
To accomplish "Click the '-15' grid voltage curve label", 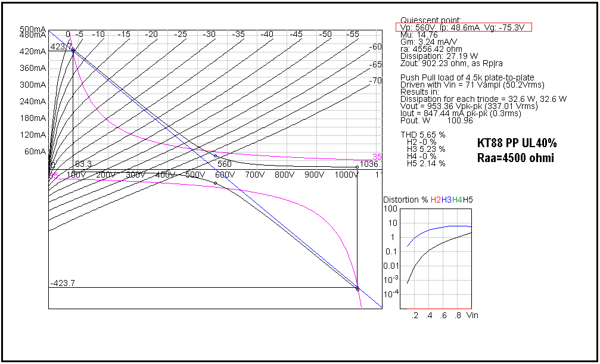I will click(x=124, y=35).
